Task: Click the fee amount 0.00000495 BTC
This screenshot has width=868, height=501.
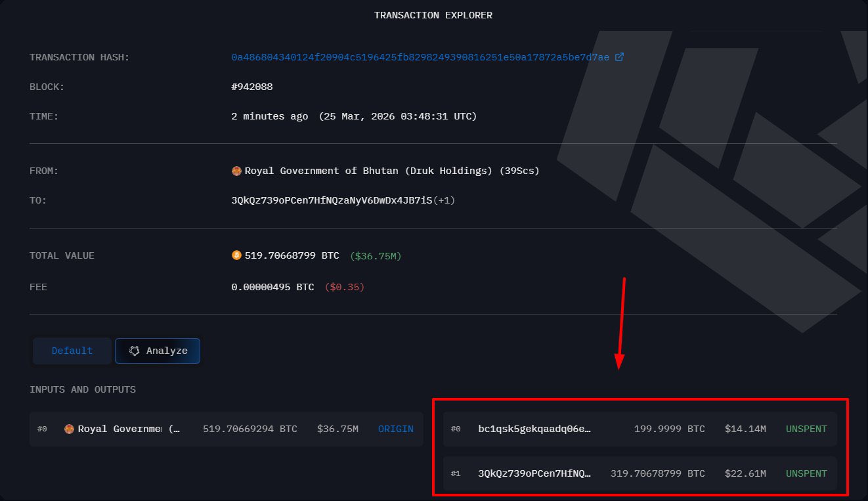Action: pyautogui.click(x=272, y=287)
